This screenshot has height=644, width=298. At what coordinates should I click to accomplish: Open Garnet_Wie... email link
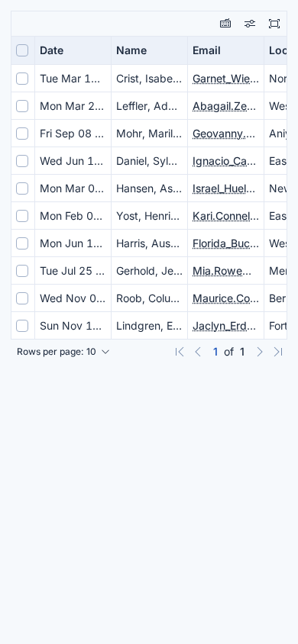225,79
